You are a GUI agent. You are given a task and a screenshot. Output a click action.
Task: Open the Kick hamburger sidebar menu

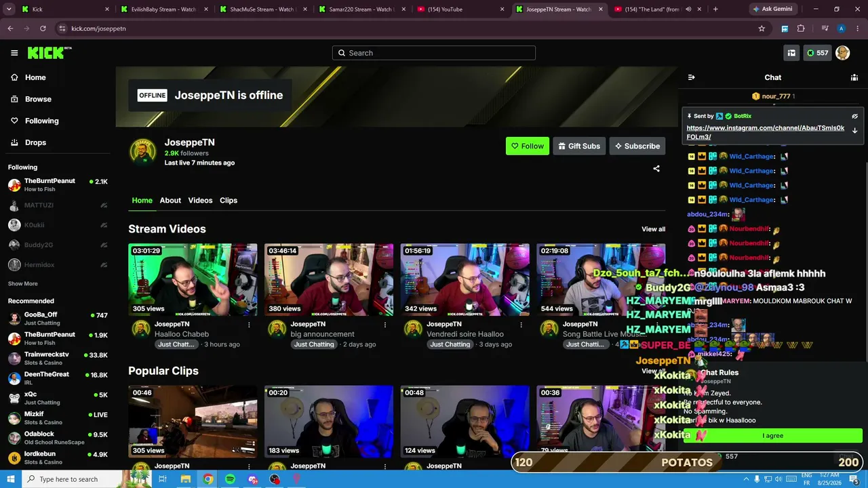pos(14,53)
